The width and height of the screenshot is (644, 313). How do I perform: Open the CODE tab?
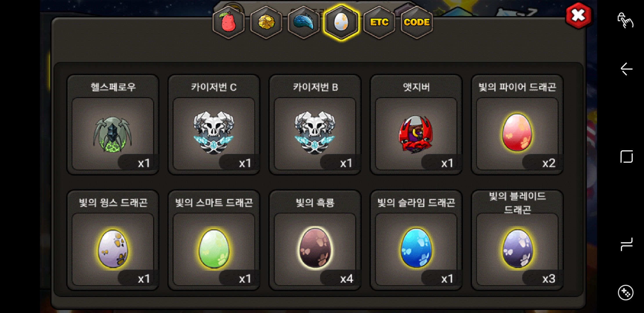pyautogui.click(x=417, y=22)
